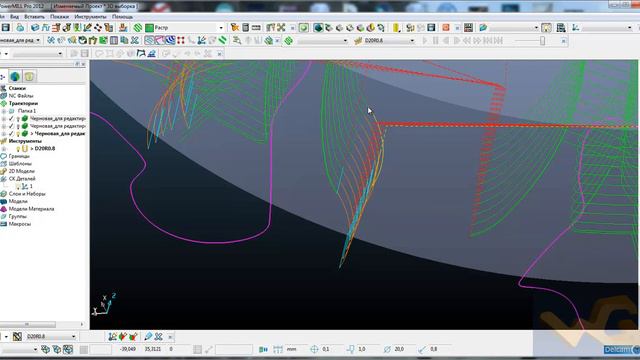The height and width of the screenshot is (360, 640).
Task: Click the four red dots icon in toolpath toolbar
Action: coord(180,40)
